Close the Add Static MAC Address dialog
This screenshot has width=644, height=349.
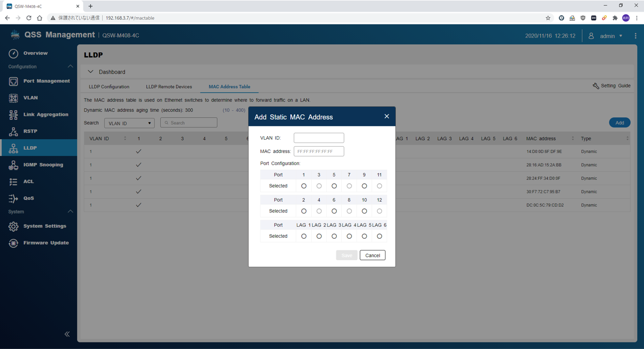(x=387, y=117)
